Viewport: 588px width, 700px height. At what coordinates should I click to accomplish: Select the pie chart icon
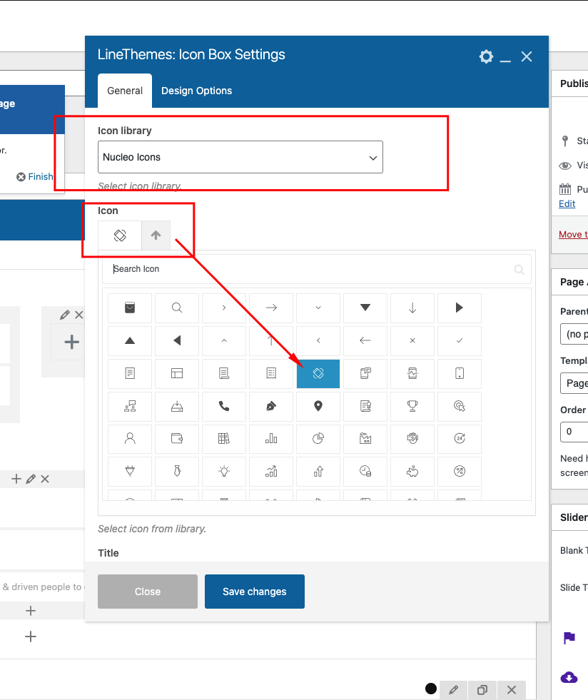[318, 439]
